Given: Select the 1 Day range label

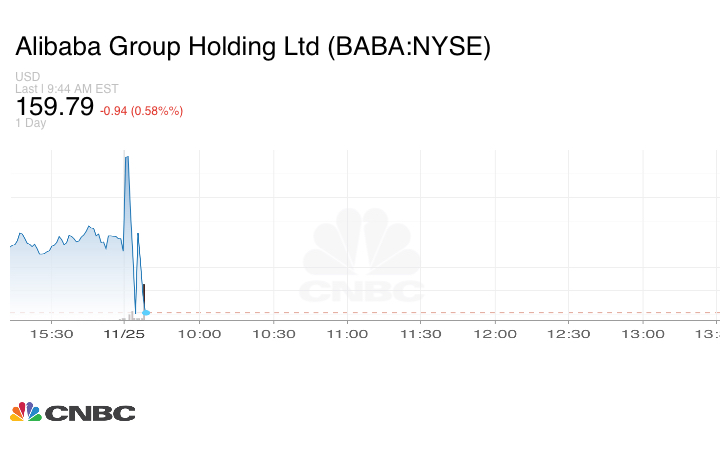Looking at the screenshot, I should 30,123.
